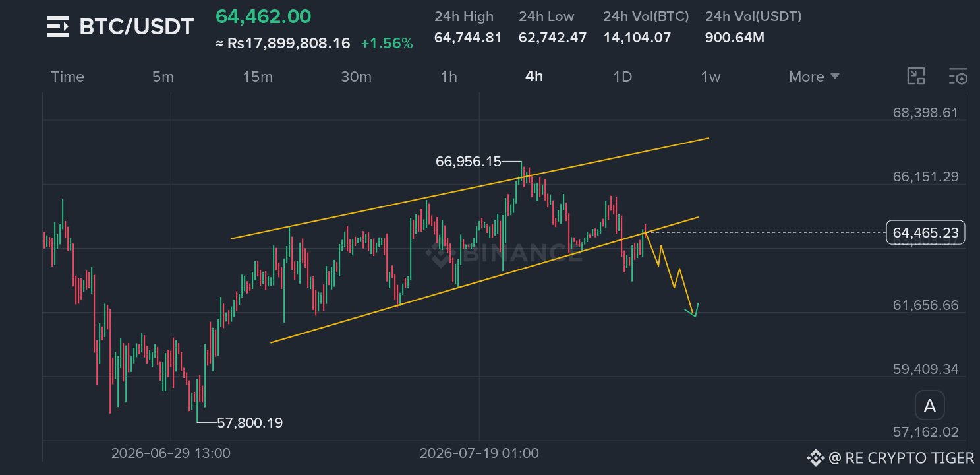Screen dimensions: 980x475
Task: Click the 24h Low value 62,742.47
Action: [x=552, y=38]
